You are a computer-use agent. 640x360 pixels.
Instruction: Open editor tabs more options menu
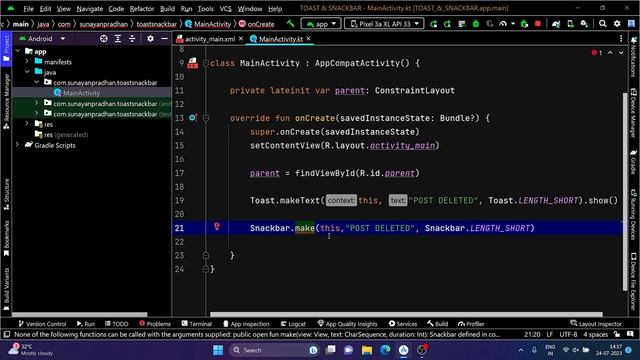pyautogui.click(x=621, y=38)
